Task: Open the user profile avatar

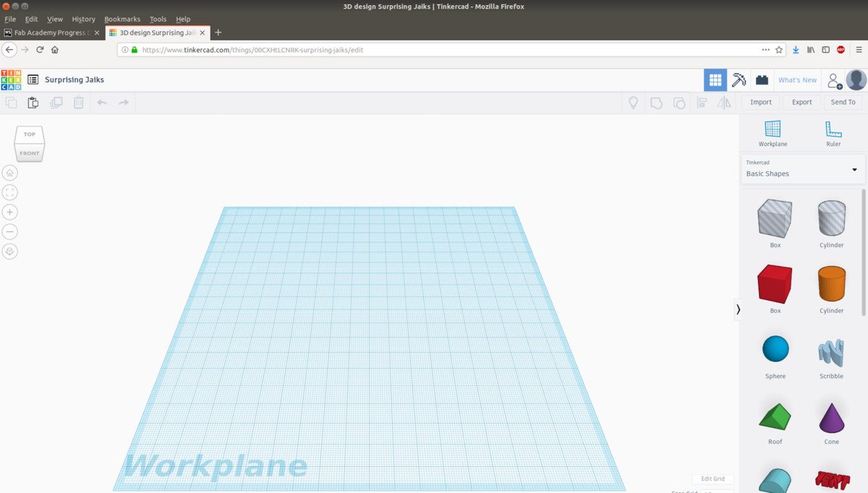Action: (856, 80)
